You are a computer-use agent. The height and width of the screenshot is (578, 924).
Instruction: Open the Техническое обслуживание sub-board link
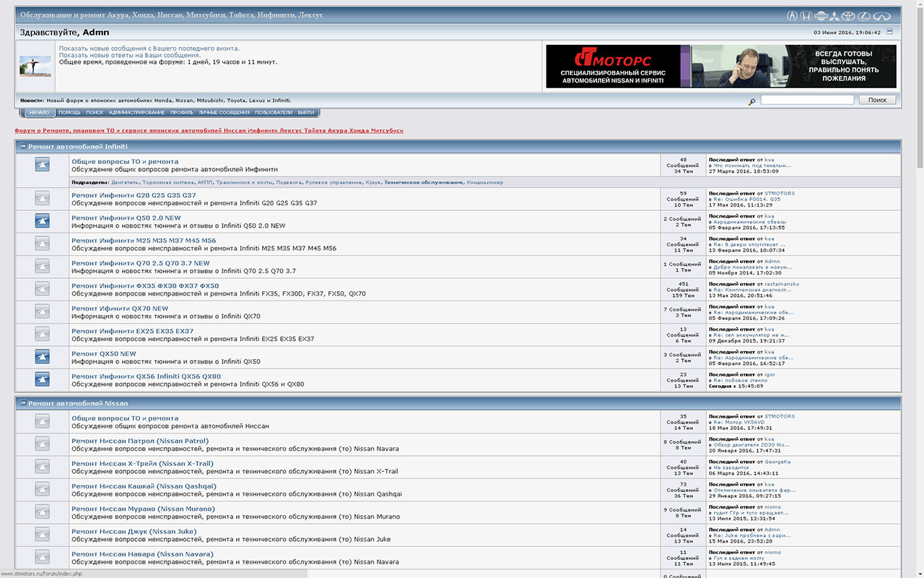(424, 183)
